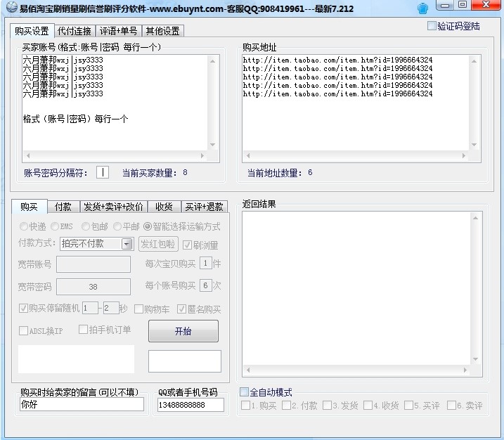Open the 买评+退款 sub-tab
Viewport: 504px width, 440px height.
point(205,207)
